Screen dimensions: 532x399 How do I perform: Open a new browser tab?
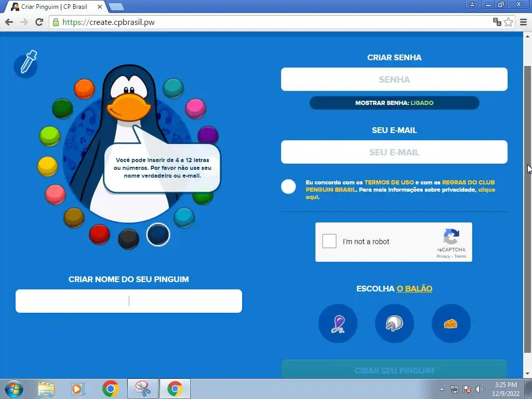(x=116, y=6)
